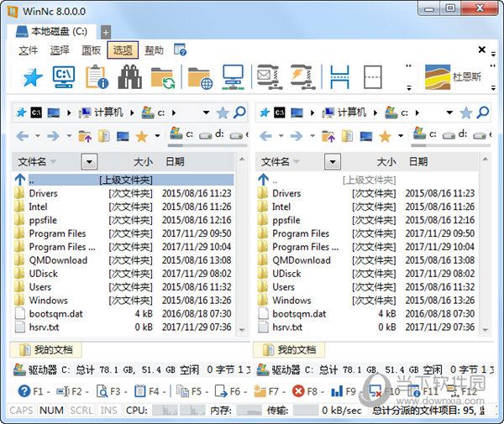
Task: Select Windows folder in right panel
Action: (x=367, y=301)
